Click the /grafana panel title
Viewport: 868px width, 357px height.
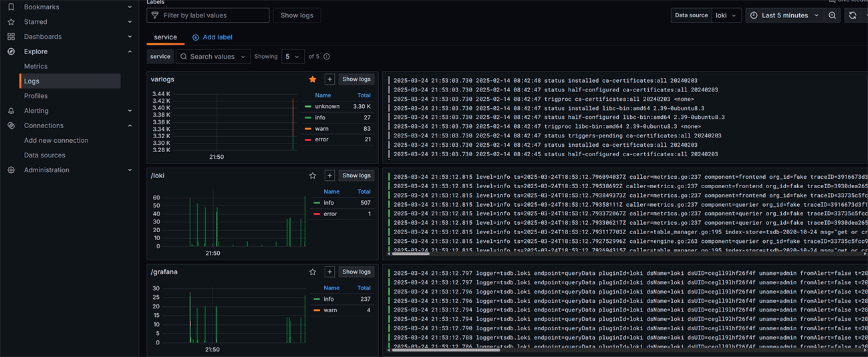tap(164, 272)
